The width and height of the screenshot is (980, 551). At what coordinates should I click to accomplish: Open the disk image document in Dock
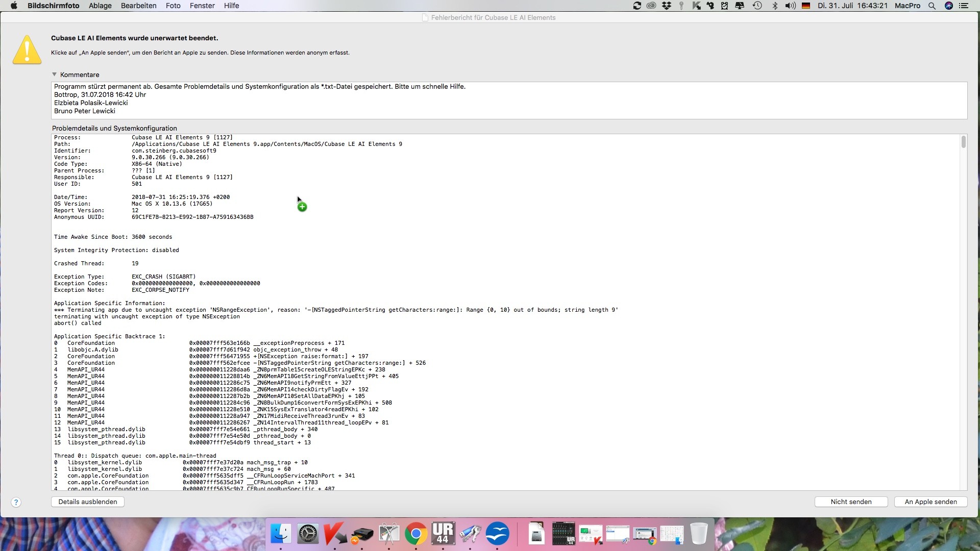[536, 534]
